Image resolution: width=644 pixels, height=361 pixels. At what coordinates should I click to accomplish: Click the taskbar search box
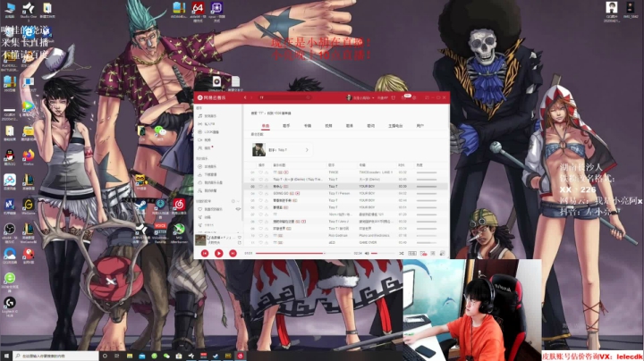(x=55, y=356)
